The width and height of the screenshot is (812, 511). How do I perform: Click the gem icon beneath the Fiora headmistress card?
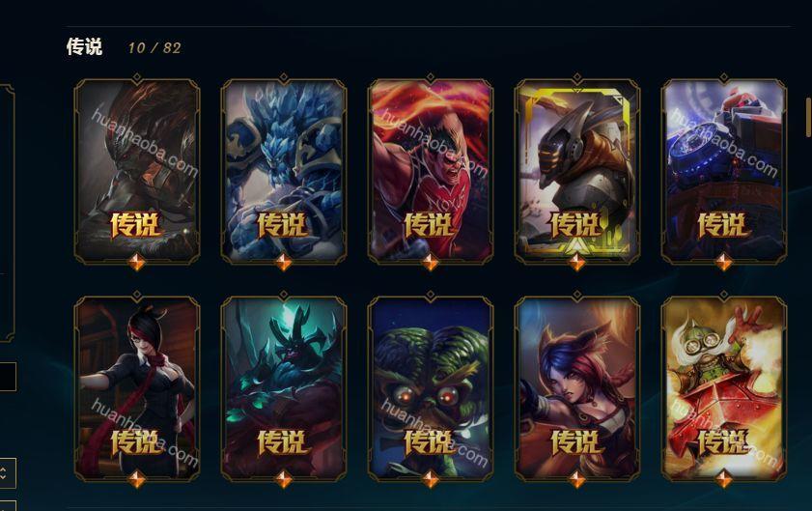click(x=137, y=479)
